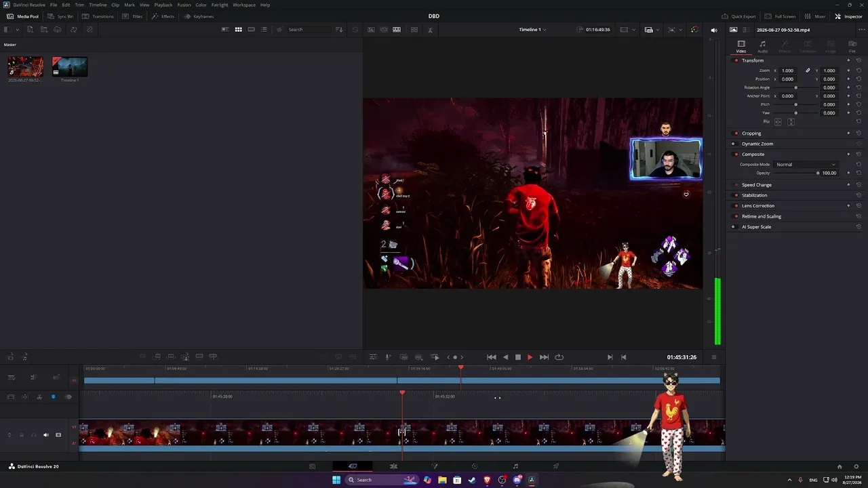The width and height of the screenshot is (868, 488).
Task: Expand the Lens Correction section
Action: [x=758, y=206]
